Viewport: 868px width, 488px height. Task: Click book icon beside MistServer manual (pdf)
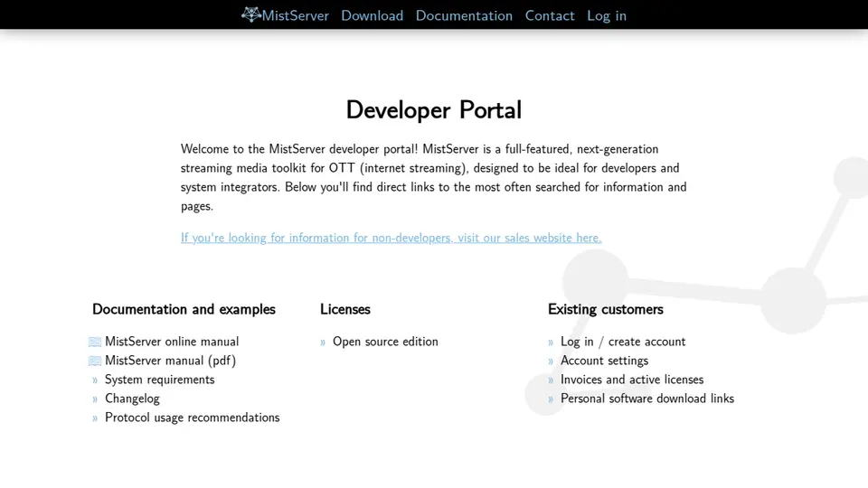[x=95, y=361]
